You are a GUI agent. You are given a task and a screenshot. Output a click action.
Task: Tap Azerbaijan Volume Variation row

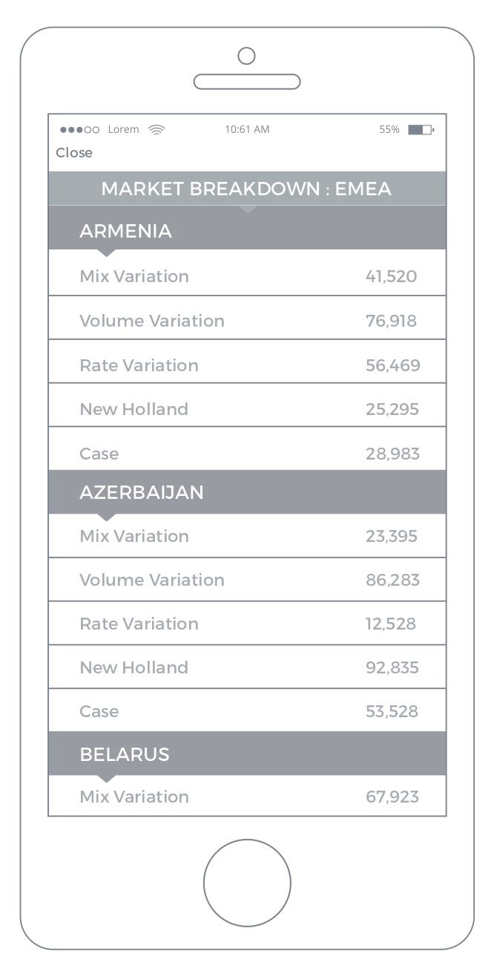pyautogui.click(x=247, y=580)
